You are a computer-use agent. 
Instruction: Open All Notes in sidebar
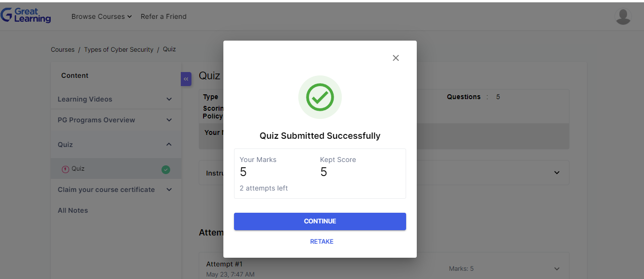73,210
